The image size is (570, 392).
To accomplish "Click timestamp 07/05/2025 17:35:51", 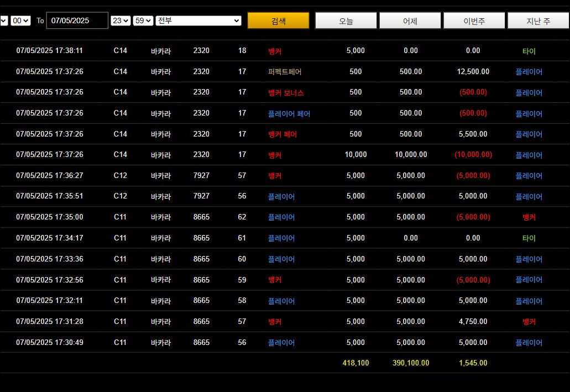I will pyautogui.click(x=49, y=196).
